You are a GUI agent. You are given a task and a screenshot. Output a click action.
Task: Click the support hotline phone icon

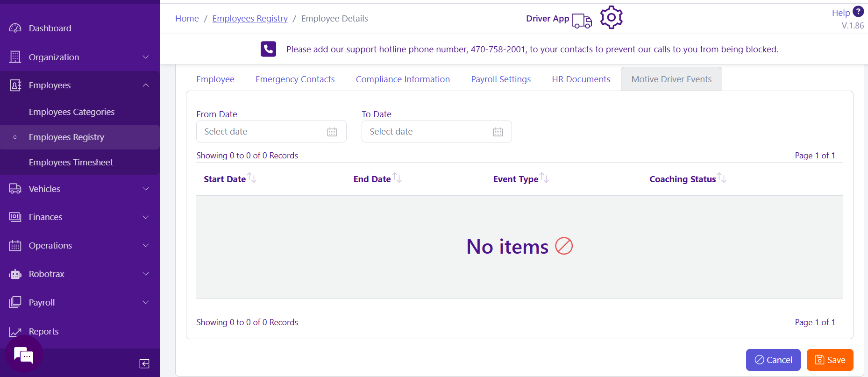pyautogui.click(x=268, y=49)
